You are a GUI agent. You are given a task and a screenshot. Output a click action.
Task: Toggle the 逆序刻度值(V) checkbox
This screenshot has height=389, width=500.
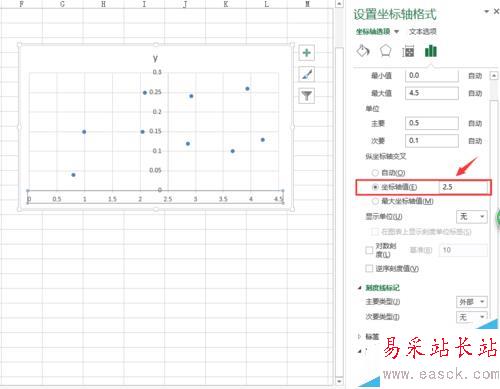(x=369, y=268)
